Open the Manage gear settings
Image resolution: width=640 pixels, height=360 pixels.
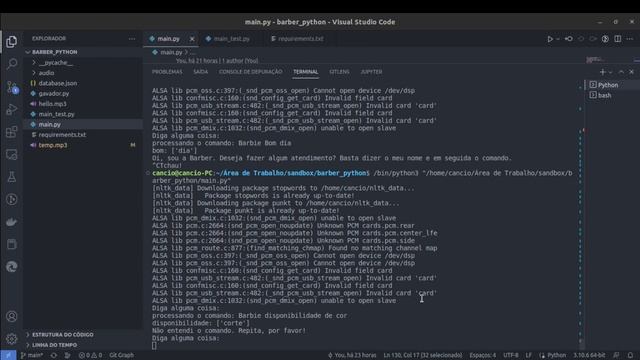click(12, 339)
